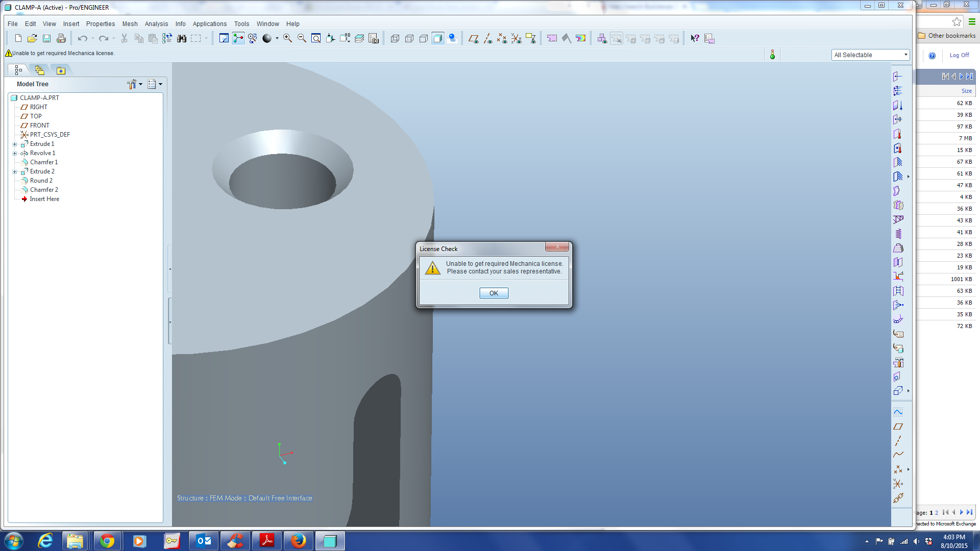Open the undo history dropdown arrow

coord(92,38)
